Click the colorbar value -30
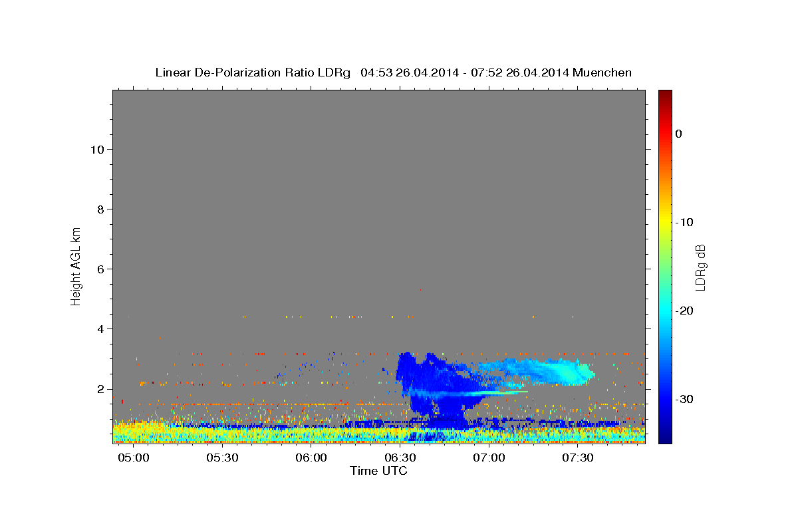Image resolution: width=798 pixels, height=532 pixels. point(685,399)
